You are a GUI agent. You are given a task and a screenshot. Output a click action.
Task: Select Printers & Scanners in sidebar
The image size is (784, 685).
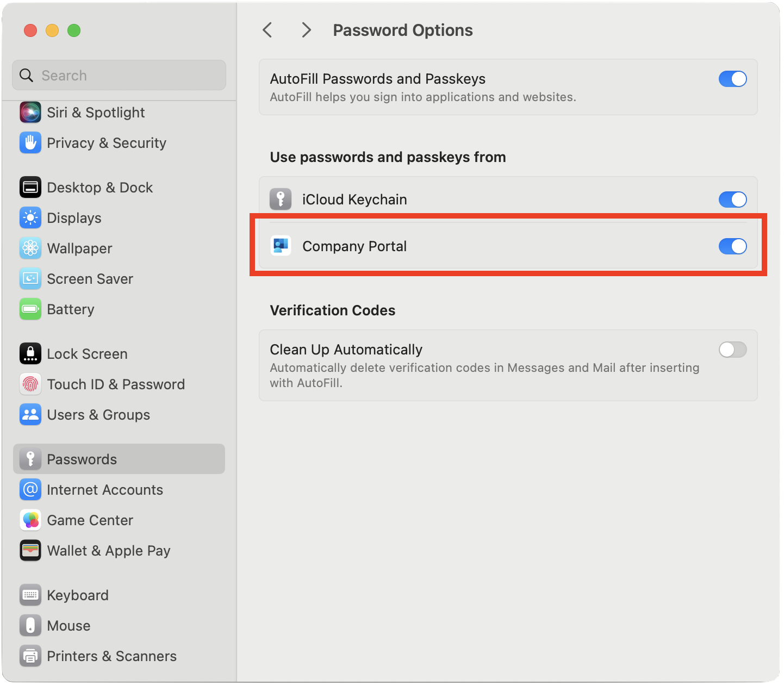(x=111, y=656)
